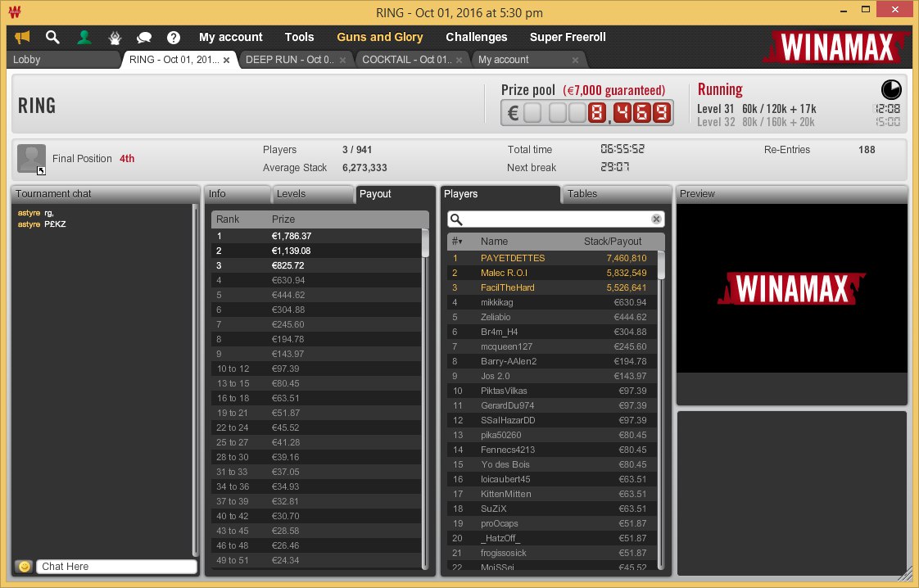This screenshot has width=919, height=588.
Task: Click the green player profile icon
Action: [84, 38]
